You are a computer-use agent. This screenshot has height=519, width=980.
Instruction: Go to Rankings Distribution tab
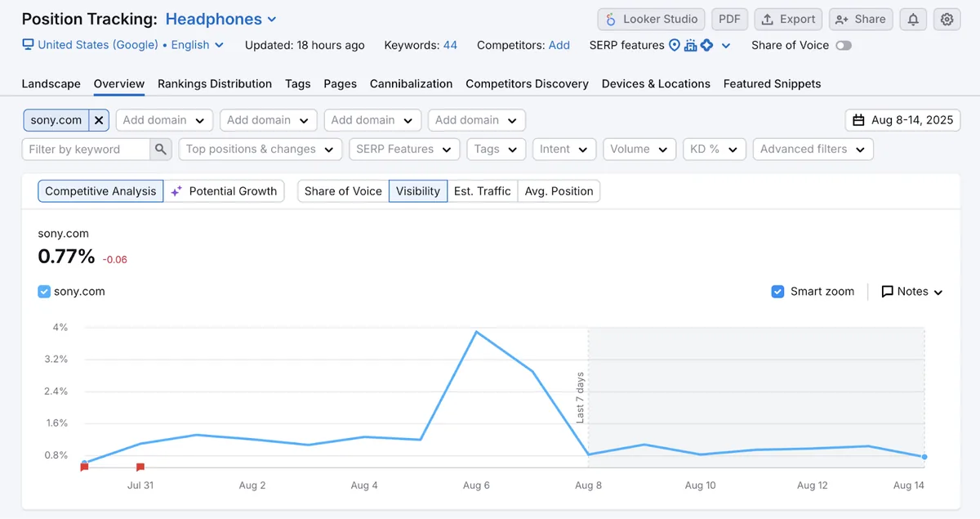coord(215,83)
